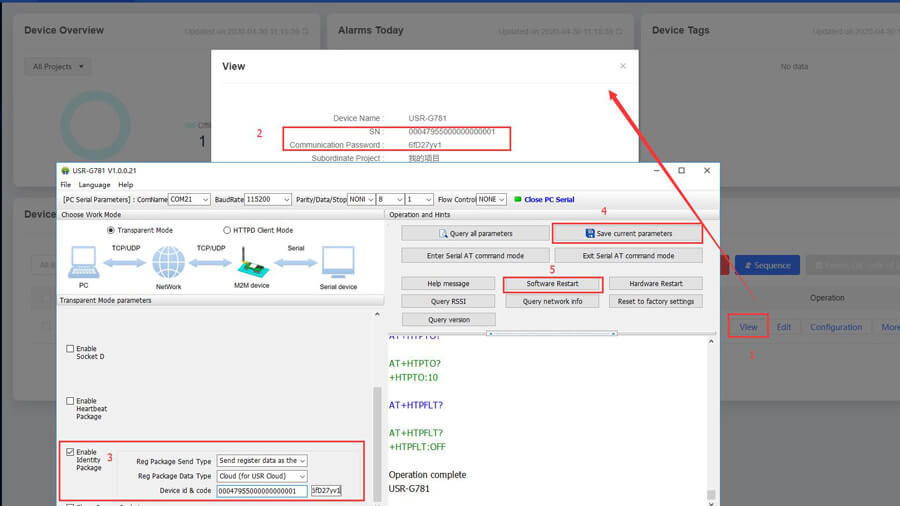This screenshot has height=506, width=900.
Task: Check the Enable Socket D checkbox
Action: click(x=70, y=348)
